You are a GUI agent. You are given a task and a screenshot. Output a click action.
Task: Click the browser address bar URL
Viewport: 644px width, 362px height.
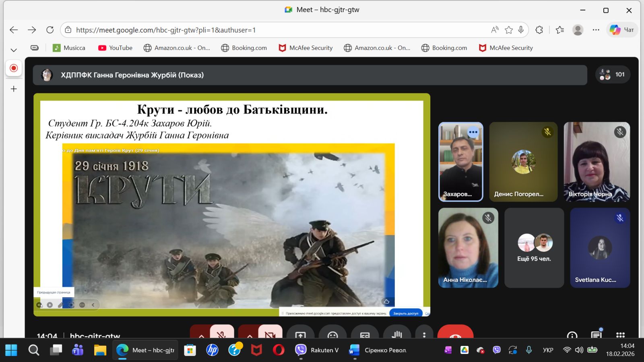click(166, 30)
